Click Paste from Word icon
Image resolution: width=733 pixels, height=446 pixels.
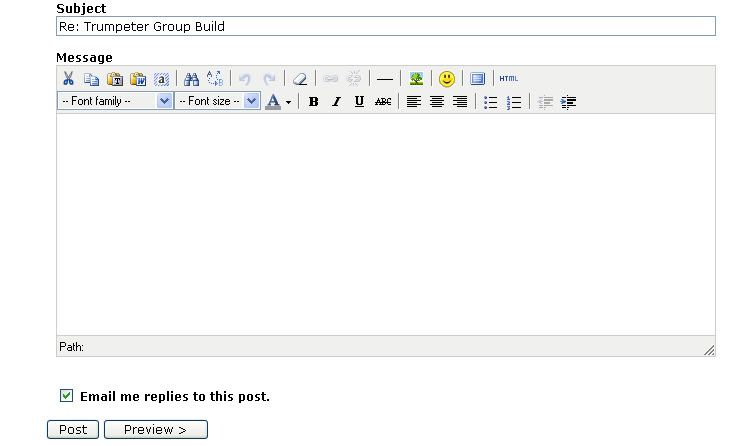pos(138,79)
